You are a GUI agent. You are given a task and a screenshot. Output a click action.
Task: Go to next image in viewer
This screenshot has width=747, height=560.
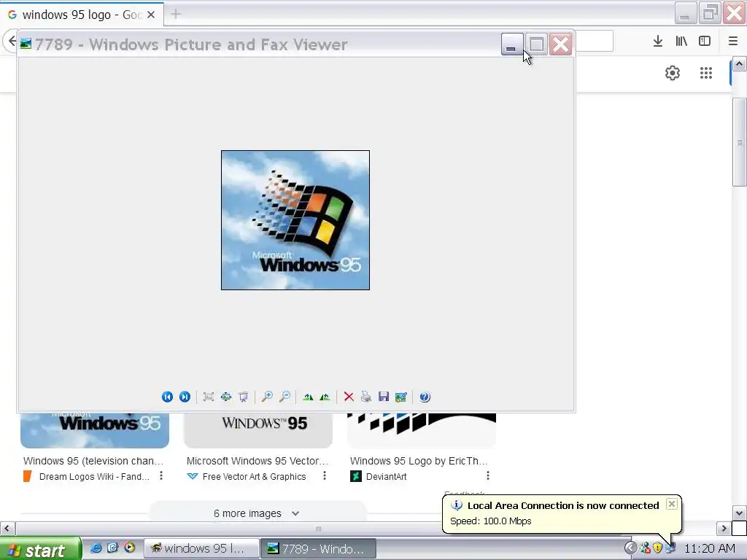coord(185,397)
